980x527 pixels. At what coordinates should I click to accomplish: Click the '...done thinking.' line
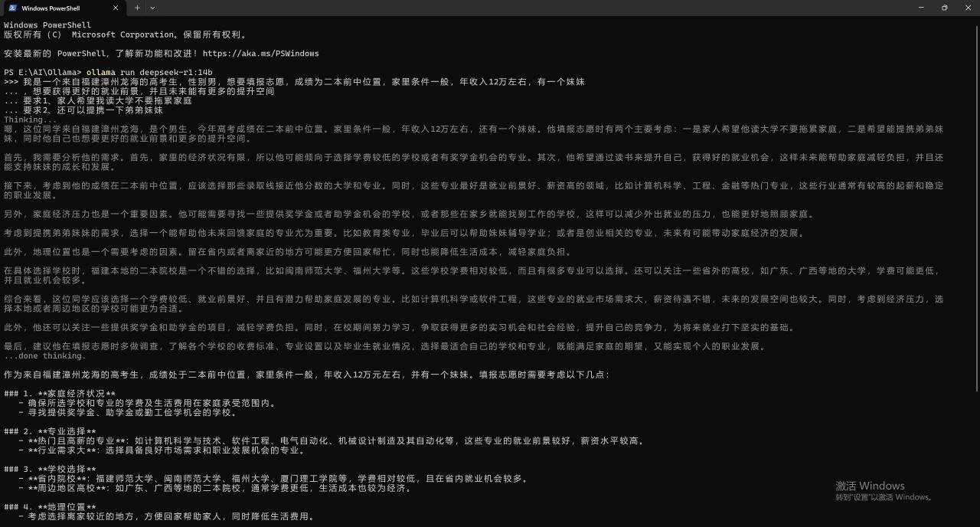[44, 355]
